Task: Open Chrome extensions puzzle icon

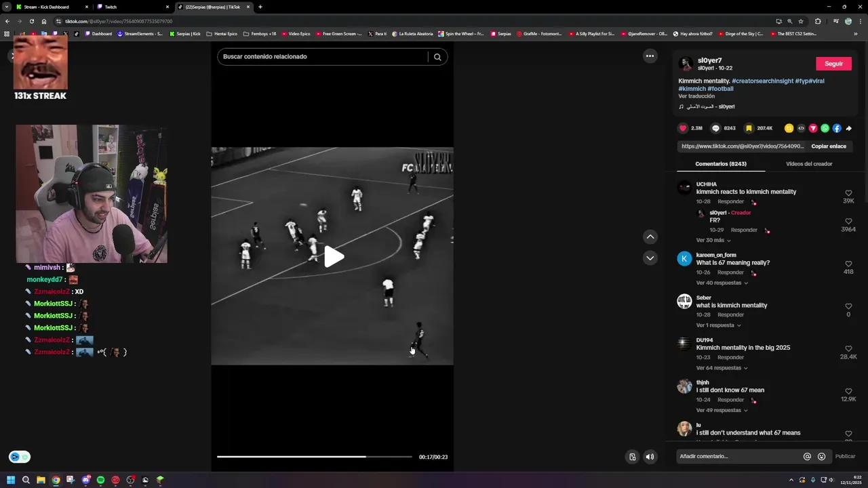Action: (817, 21)
